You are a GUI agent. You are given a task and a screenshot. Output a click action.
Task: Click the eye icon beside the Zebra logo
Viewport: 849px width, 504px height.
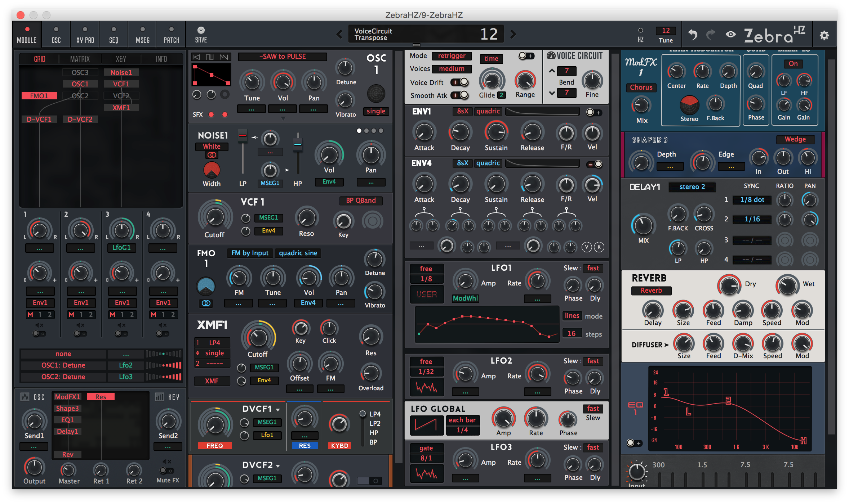[x=730, y=35]
